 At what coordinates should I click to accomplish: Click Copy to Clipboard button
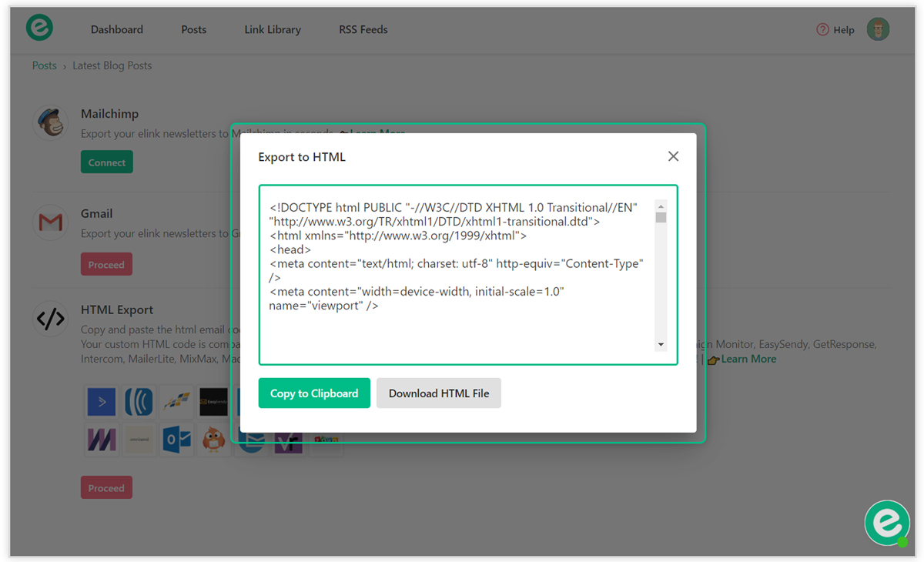[314, 393]
